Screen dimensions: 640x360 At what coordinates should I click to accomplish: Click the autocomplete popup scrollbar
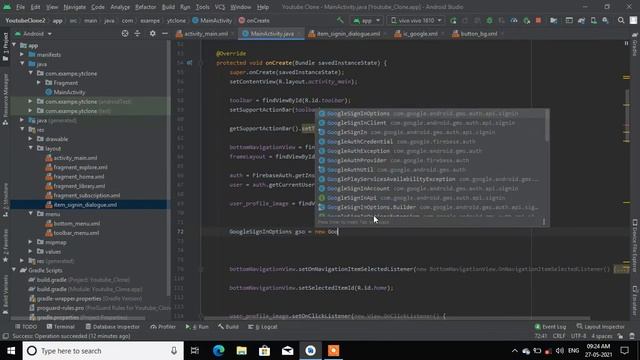(547, 126)
